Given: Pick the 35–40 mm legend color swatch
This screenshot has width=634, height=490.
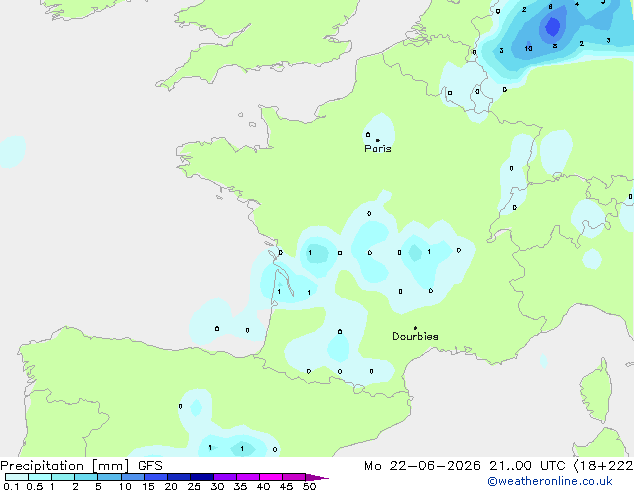Looking at the screenshot, I should pyautogui.click(x=247, y=477).
